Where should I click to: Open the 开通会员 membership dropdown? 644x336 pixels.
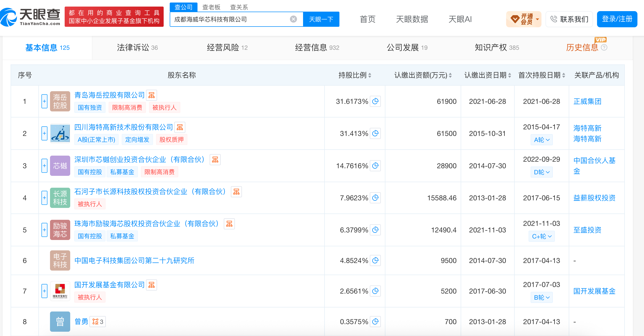point(524,19)
